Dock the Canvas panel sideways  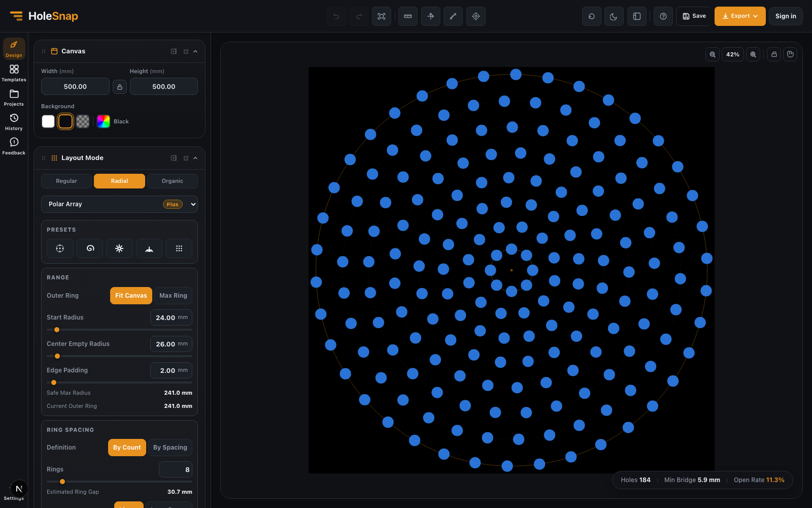174,51
